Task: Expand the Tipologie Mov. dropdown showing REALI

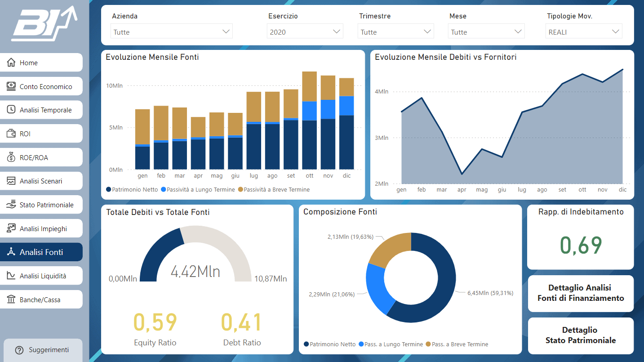Action: tap(584, 31)
